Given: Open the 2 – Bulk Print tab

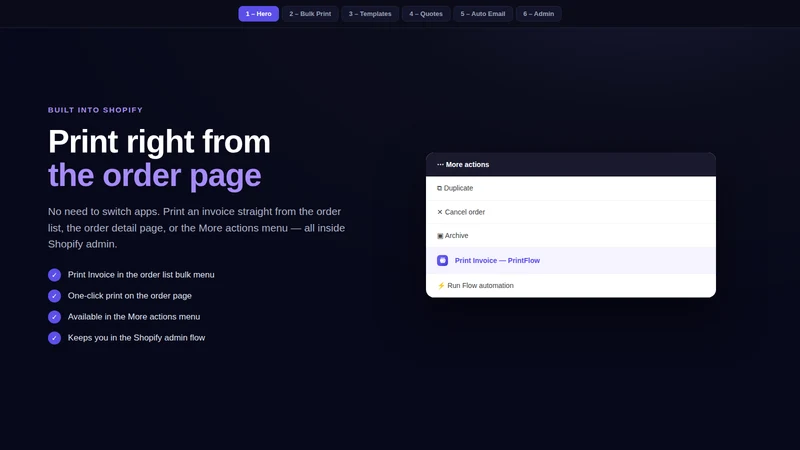Looking at the screenshot, I should 310,14.
